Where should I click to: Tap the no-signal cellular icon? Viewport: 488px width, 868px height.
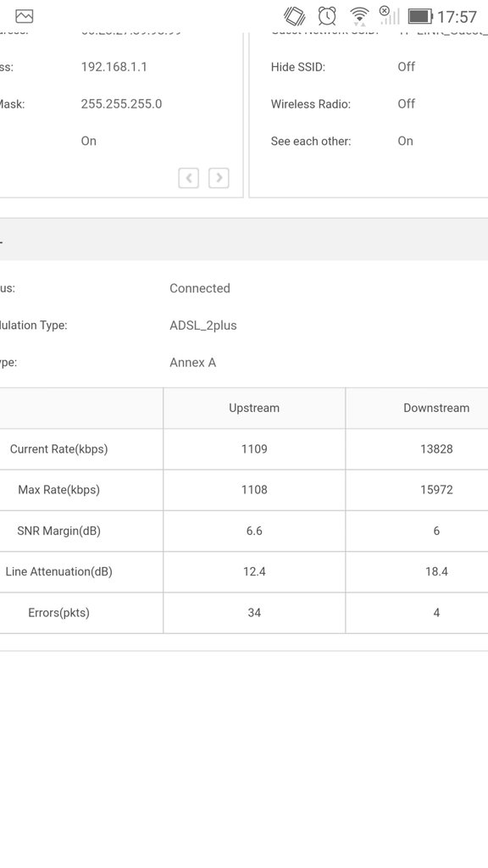click(x=390, y=15)
